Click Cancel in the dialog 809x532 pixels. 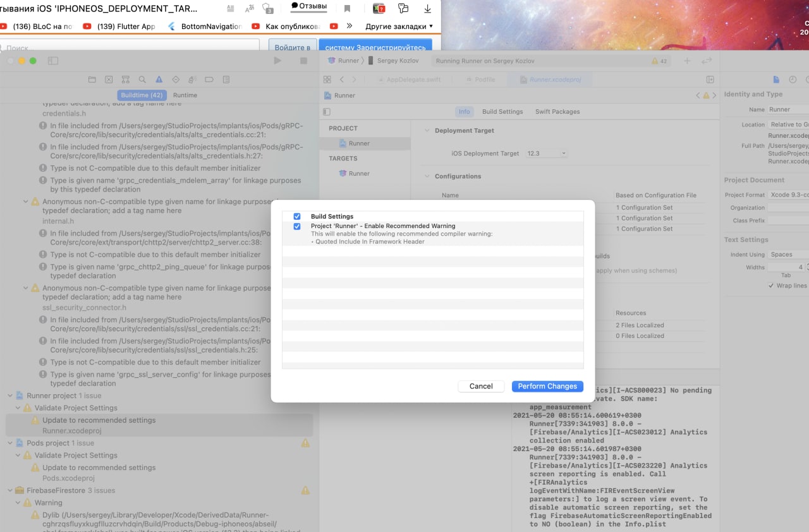pyautogui.click(x=481, y=386)
